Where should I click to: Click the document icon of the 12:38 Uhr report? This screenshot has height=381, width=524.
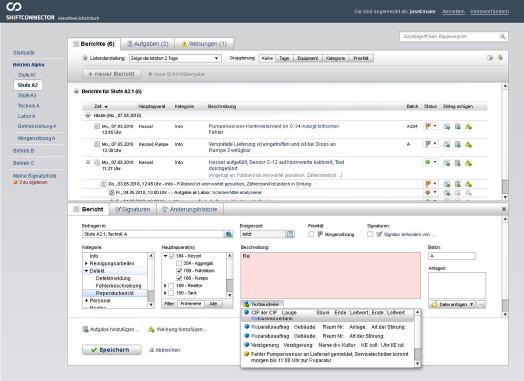[x=97, y=144]
